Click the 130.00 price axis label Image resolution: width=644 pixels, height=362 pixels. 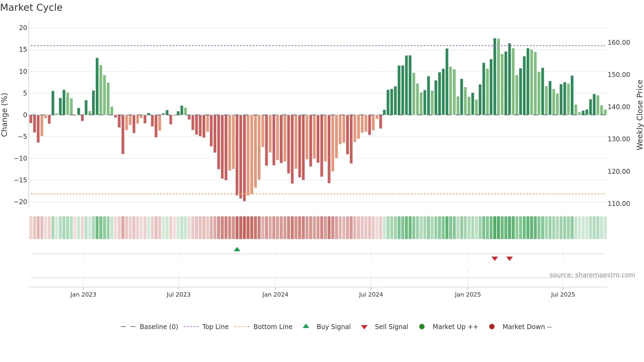pyautogui.click(x=619, y=139)
